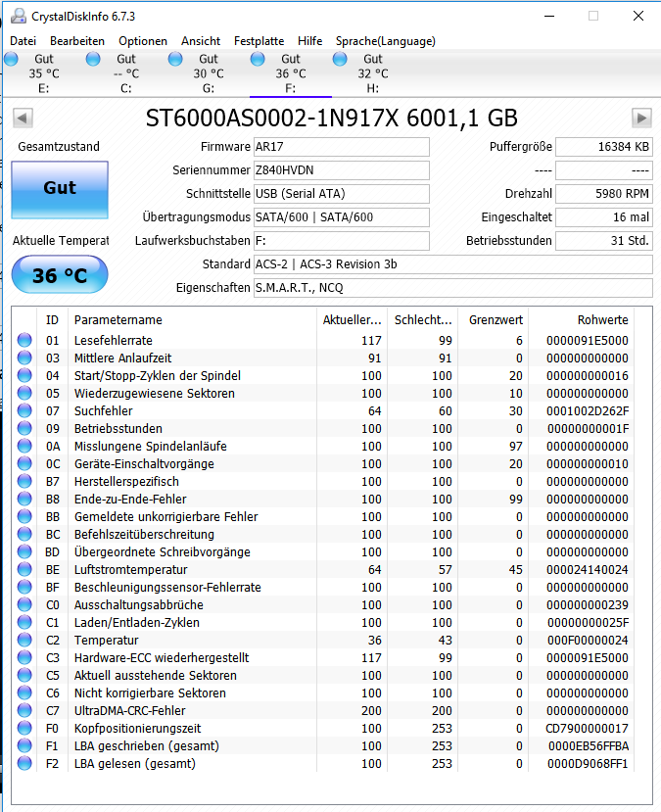
Task: Click the 36 °C temperature button
Action: click(60, 274)
